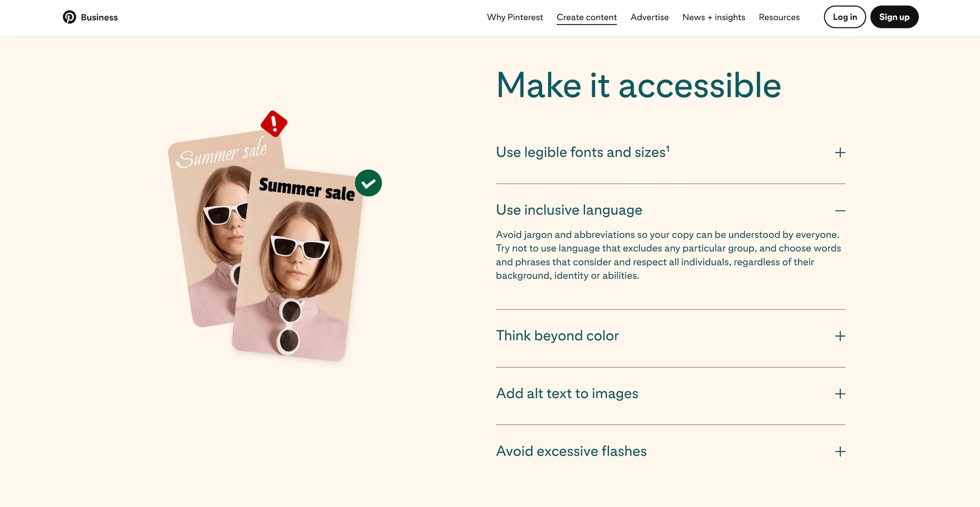Select the 'Advertise' navigation item

(x=649, y=17)
